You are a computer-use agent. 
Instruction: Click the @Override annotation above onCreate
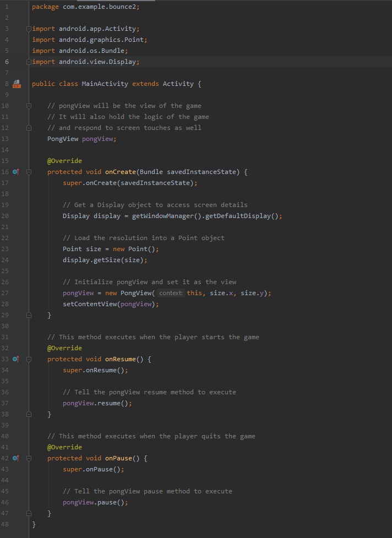click(64, 161)
